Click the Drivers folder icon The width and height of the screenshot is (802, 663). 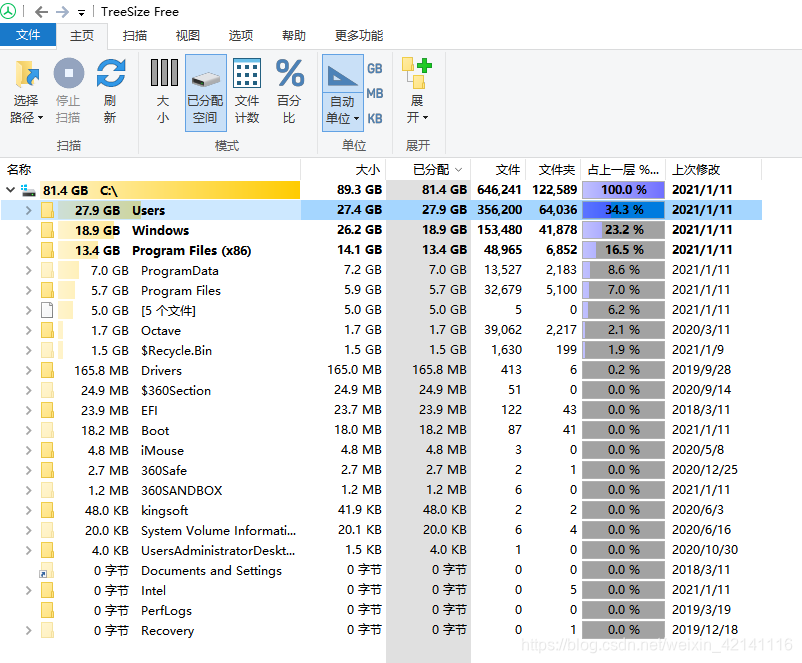[x=48, y=370]
